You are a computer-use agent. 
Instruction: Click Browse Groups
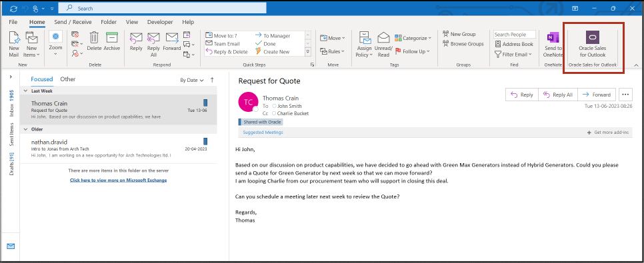pos(463,43)
